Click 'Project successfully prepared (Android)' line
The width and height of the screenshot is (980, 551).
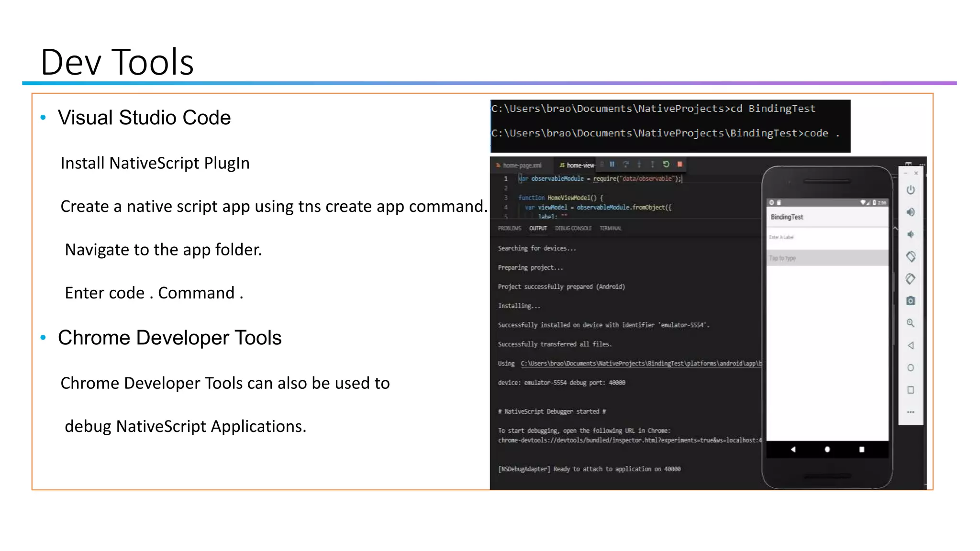tap(561, 287)
